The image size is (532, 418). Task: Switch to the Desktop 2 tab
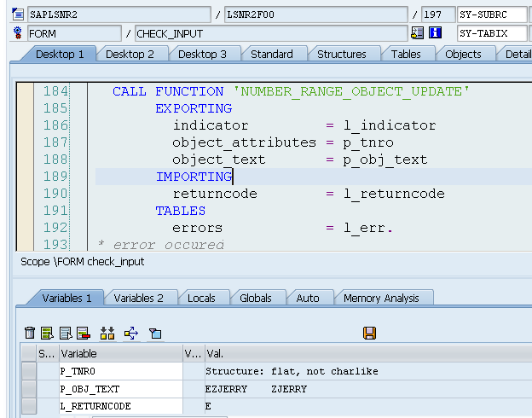pyautogui.click(x=130, y=54)
